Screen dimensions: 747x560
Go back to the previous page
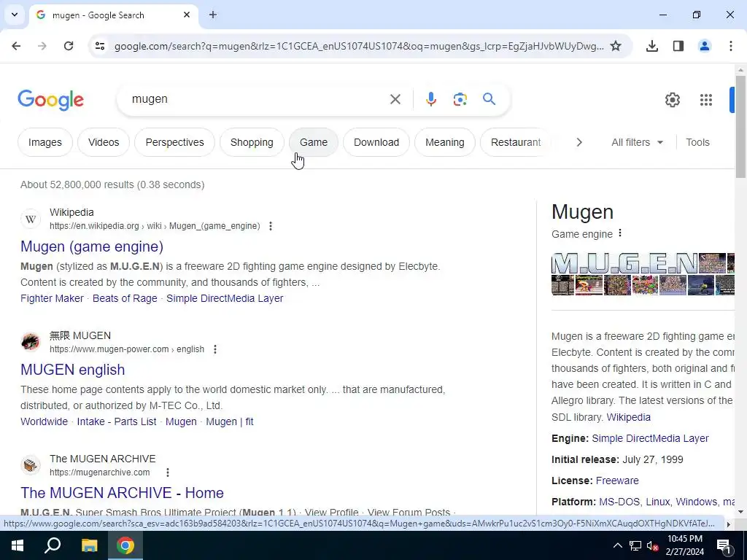click(x=16, y=46)
